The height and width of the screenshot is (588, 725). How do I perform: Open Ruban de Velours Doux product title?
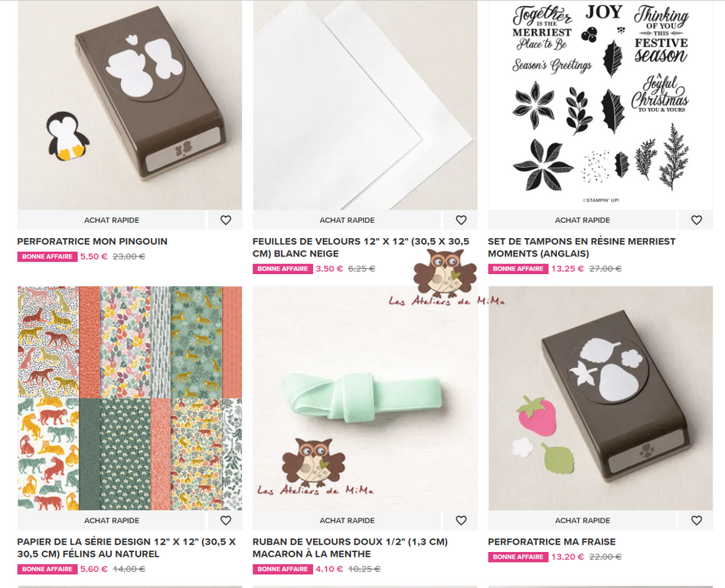click(350, 547)
